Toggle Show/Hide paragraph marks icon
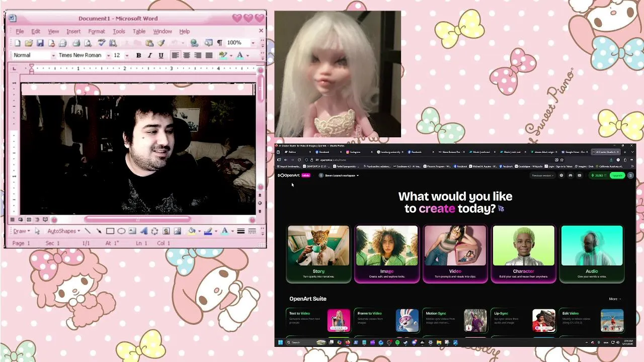The width and height of the screenshot is (644, 362). click(x=219, y=43)
